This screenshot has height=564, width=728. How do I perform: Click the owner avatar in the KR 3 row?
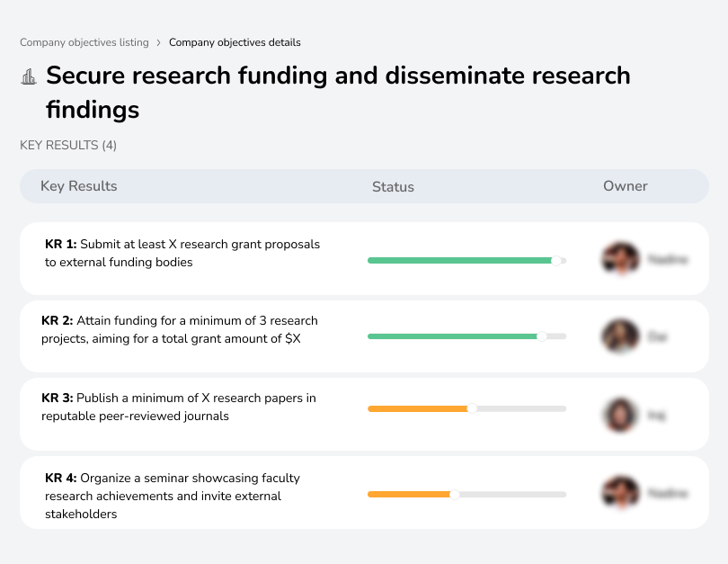click(x=620, y=415)
